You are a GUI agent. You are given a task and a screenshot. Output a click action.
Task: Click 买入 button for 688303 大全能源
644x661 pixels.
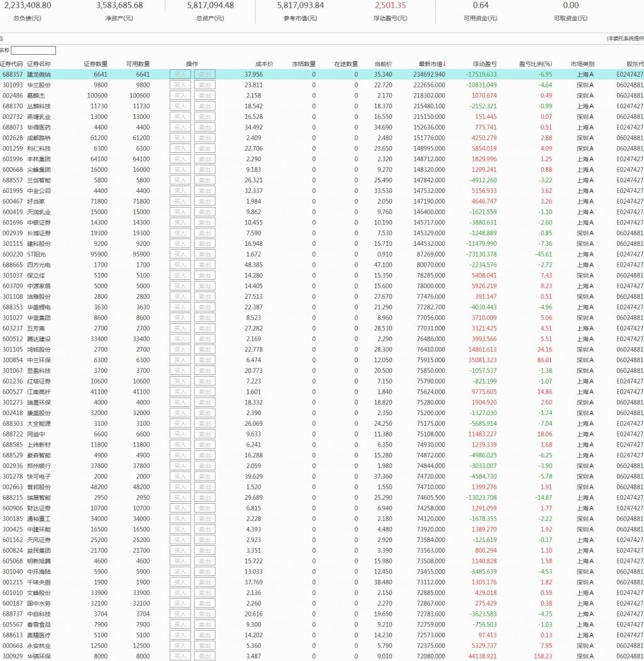click(180, 424)
